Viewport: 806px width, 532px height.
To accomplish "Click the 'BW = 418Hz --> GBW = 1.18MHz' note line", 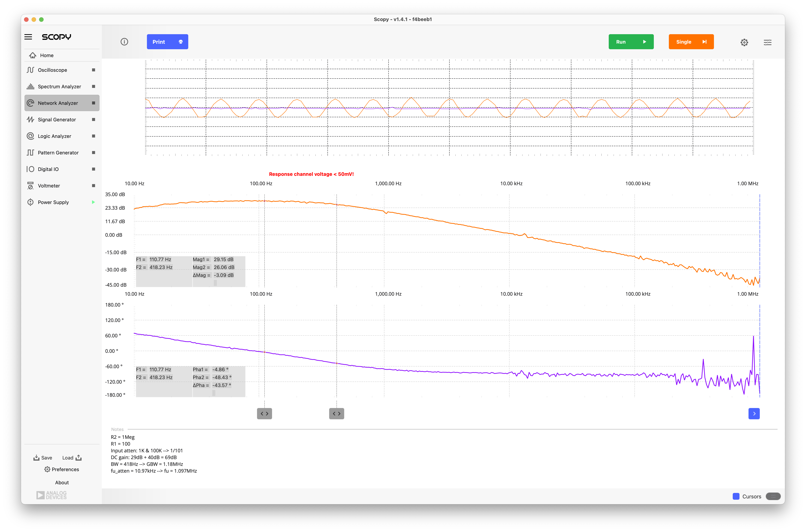I will (147, 464).
